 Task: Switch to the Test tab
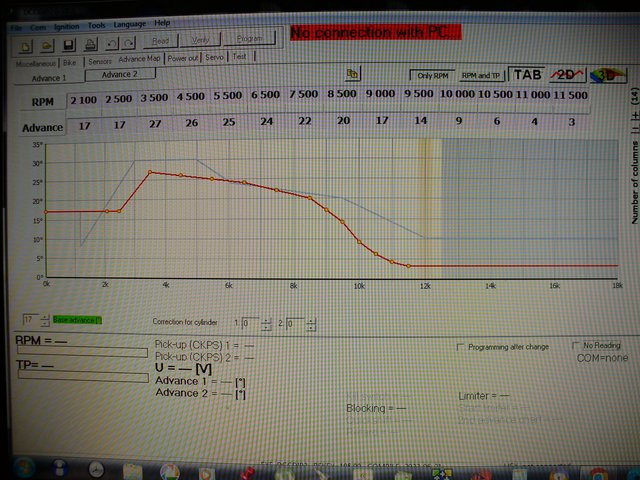pyautogui.click(x=240, y=56)
